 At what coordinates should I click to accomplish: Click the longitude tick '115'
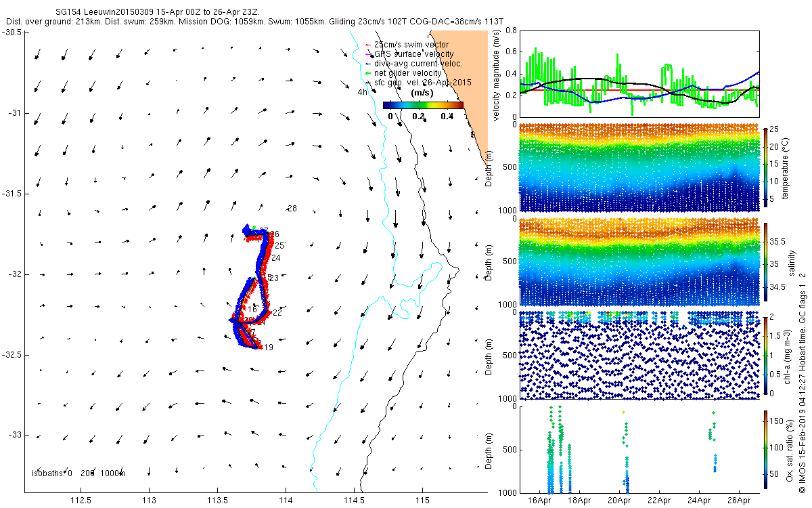[422, 500]
